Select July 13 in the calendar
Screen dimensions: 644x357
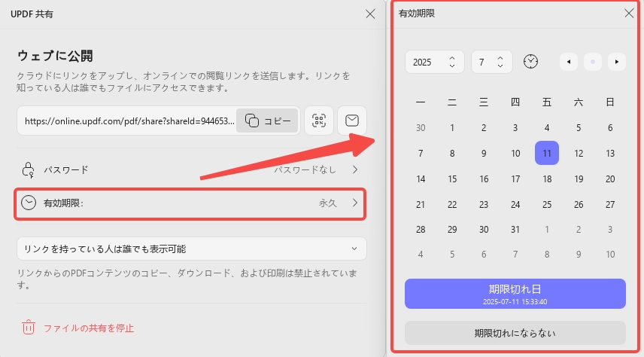click(x=610, y=154)
